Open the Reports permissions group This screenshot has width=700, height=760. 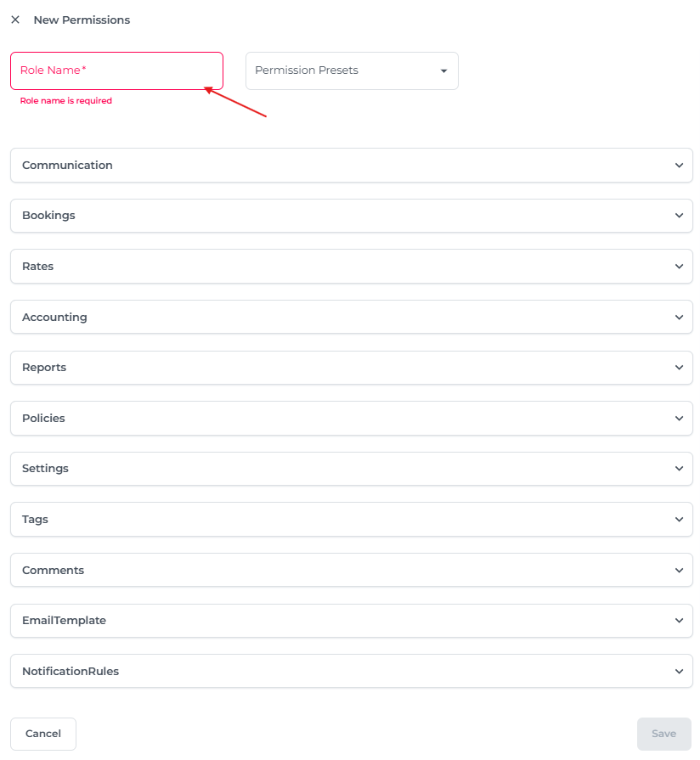pos(44,368)
